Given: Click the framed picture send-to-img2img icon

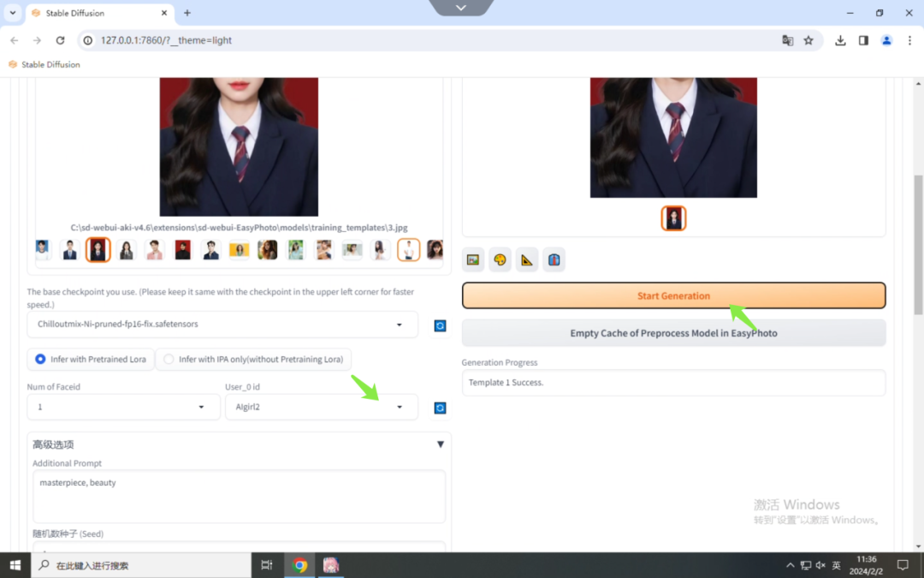Looking at the screenshot, I should [472, 259].
